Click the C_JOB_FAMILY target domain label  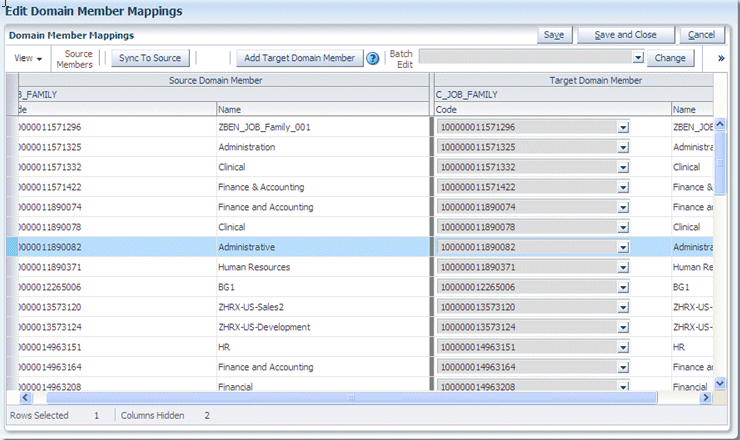click(x=466, y=95)
